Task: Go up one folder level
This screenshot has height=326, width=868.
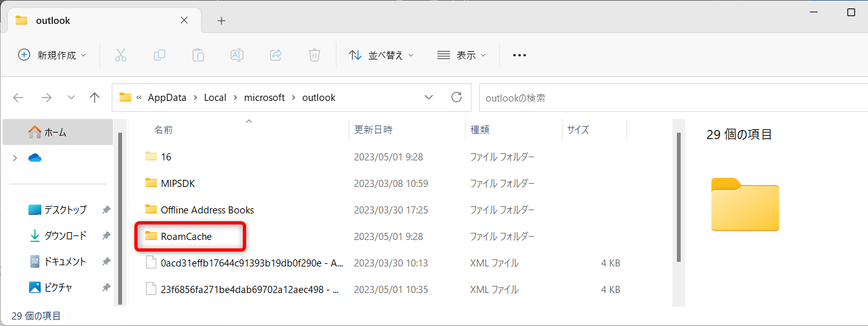Action: [x=95, y=98]
